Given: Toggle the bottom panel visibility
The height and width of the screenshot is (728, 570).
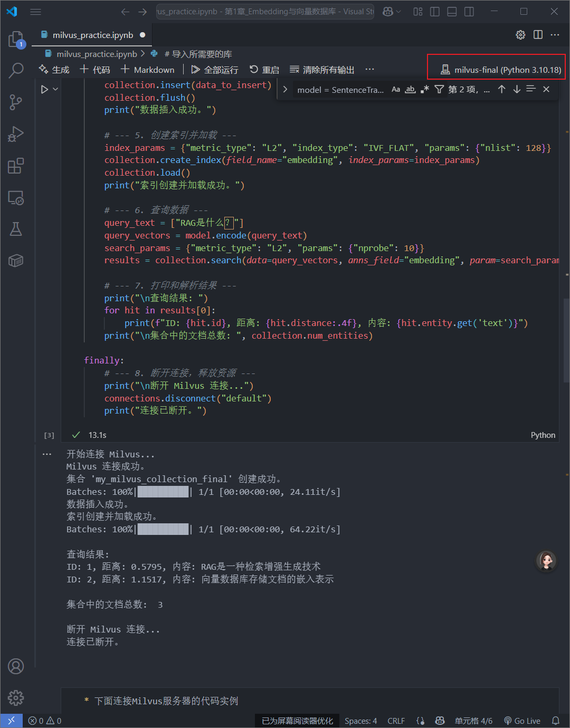Looking at the screenshot, I should (452, 12).
